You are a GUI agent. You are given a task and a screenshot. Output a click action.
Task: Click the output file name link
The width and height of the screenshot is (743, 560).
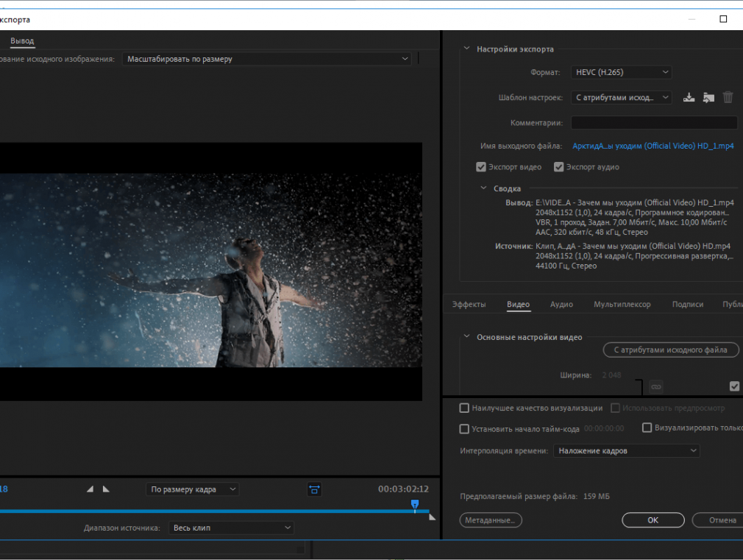point(653,146)
